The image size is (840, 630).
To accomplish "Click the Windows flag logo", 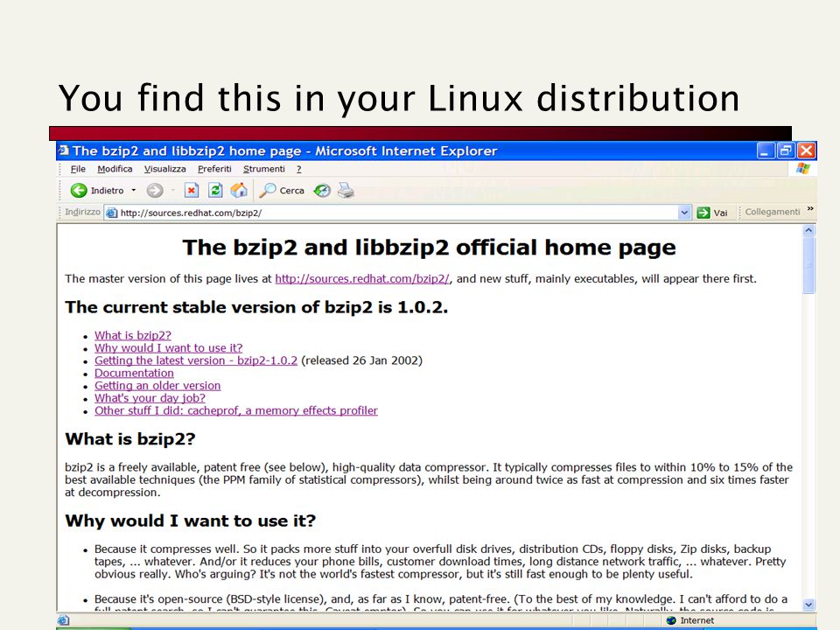I will coord(803,169).
